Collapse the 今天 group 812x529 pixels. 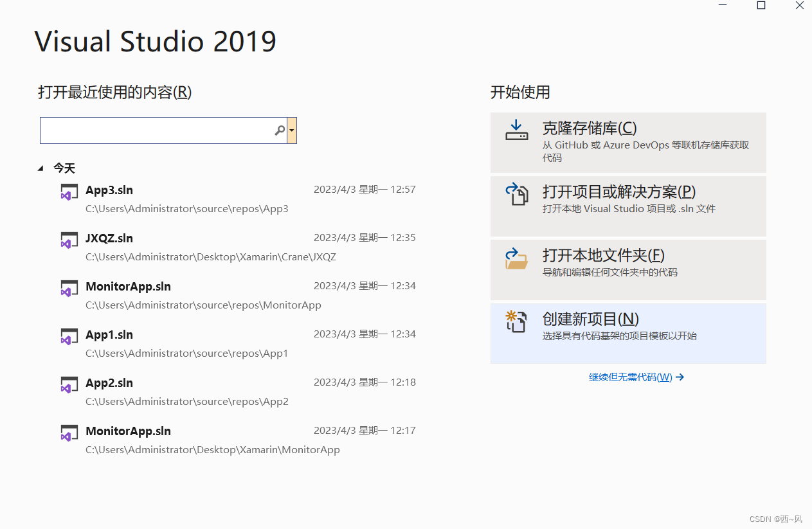[x=41, y=168]
